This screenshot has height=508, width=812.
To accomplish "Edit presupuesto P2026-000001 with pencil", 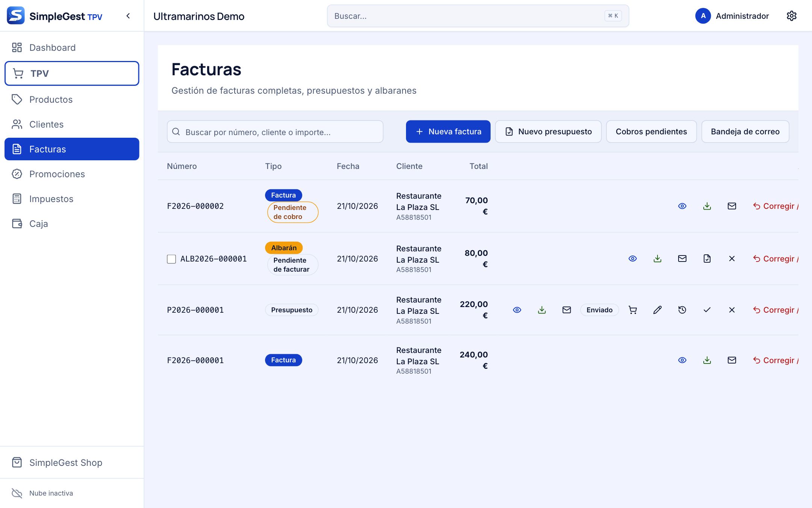I will pos(657,310).
